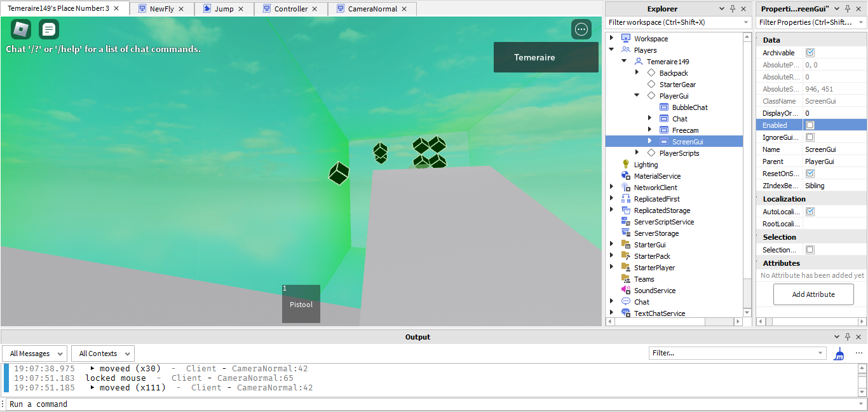868x412 pixels.
Task: Open the All Messages dropdown
Action: pyautogui.click(x=34, y=354)
